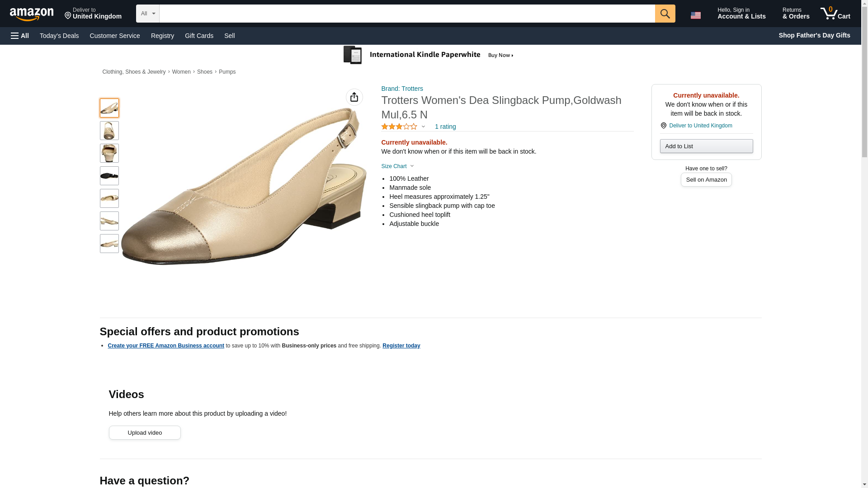Expand the search category All dropdown

147,14
